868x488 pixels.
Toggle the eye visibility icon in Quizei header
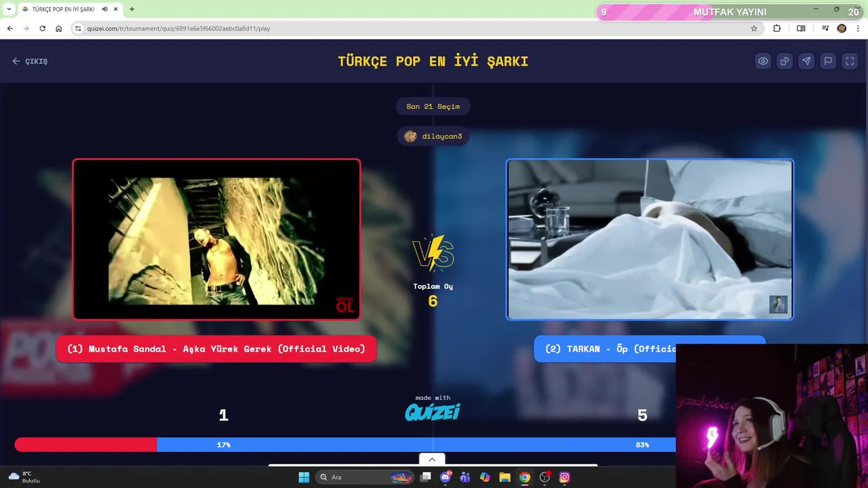pos(763,61)
